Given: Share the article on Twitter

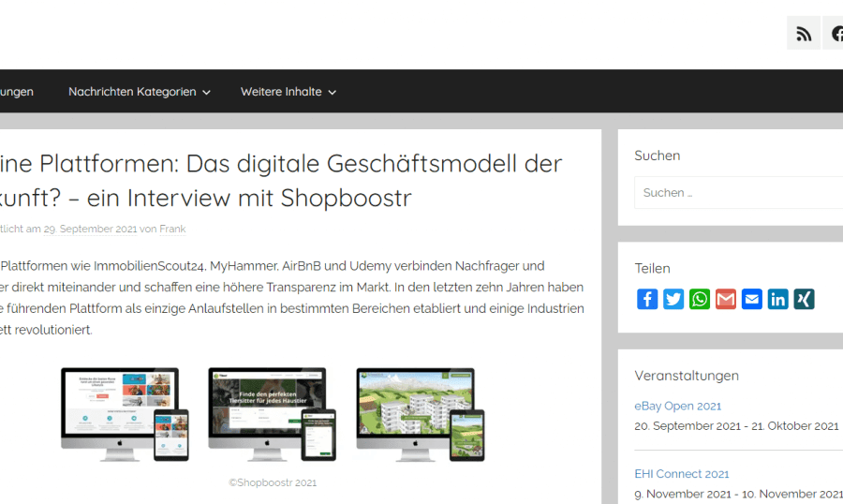Looking at the screenshot, I should click(673, 299).
